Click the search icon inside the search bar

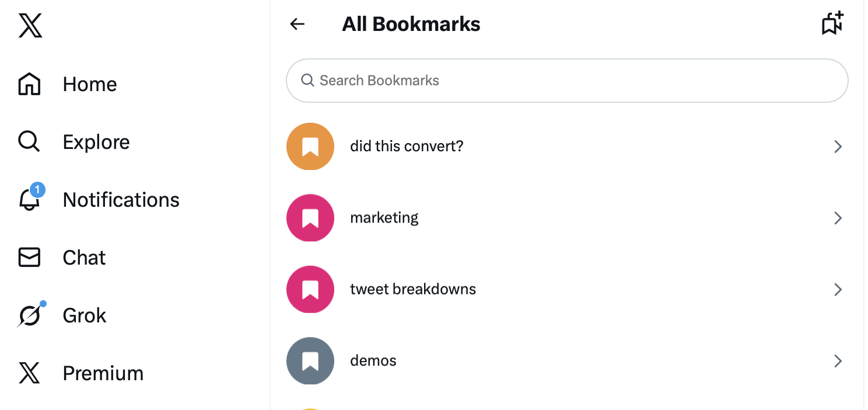[307, 80]
